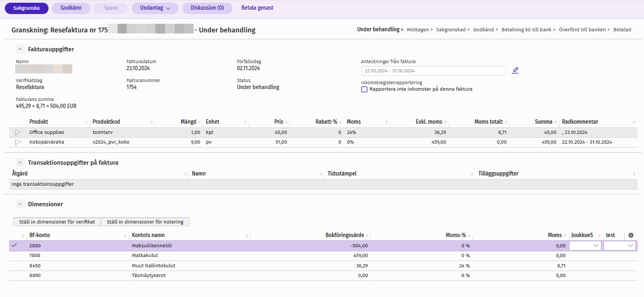Viewport: 644px width, 297px height.
Task: Toggle 'Rapportera inte inkomster på denna faktura' checkbox
Action: point(364,89)
